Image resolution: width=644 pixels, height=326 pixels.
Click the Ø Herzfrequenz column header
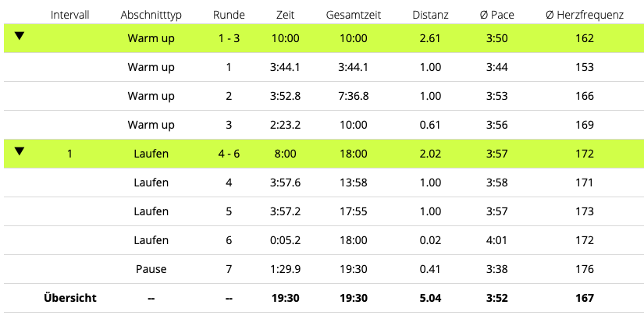click(x=585, y=15)
